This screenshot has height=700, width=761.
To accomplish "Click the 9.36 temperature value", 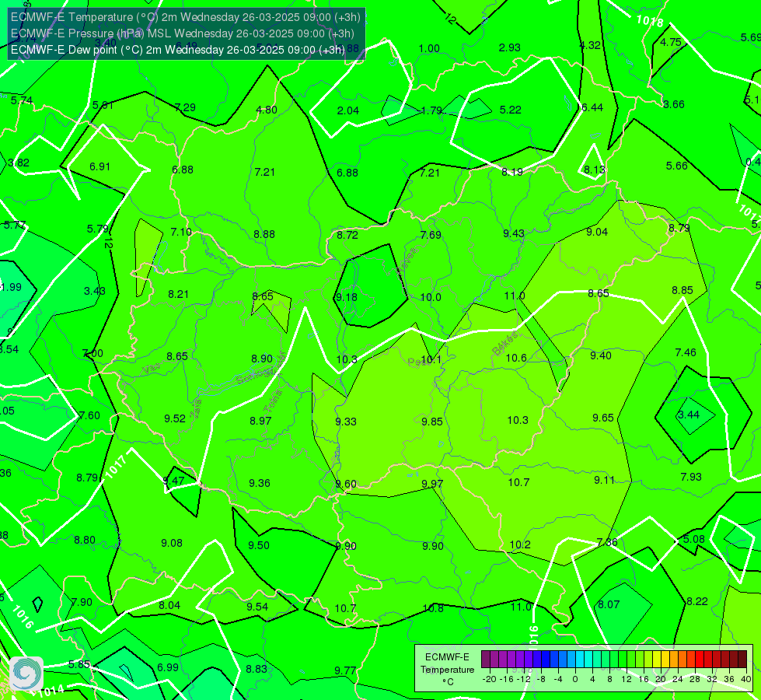I will [x=260, y=483].
